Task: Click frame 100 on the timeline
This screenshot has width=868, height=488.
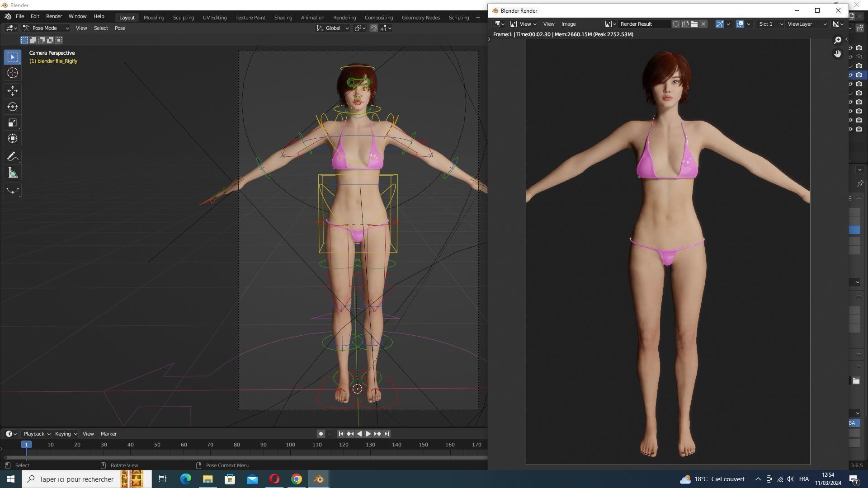Action: click(x=290, y=445)
